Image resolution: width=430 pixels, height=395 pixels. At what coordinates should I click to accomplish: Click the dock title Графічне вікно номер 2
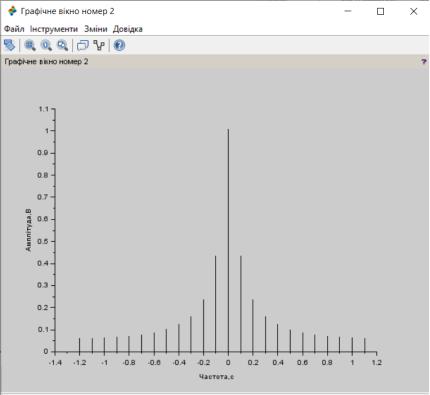[46, 61]
